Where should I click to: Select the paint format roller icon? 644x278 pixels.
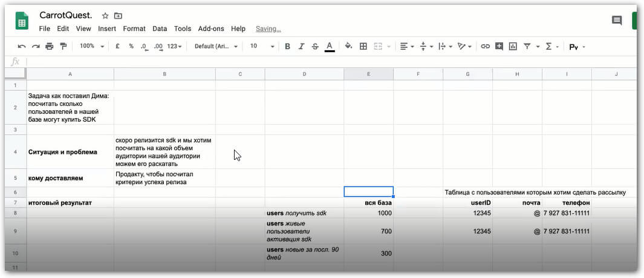63,46
